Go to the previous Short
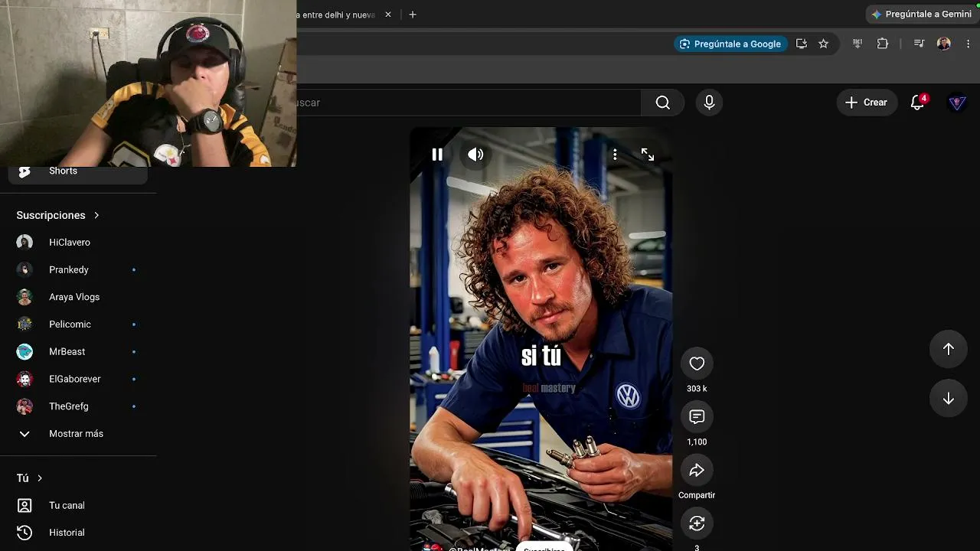This screenshot has width=980, height=551. pyautogui.click(x=949, y=349)
